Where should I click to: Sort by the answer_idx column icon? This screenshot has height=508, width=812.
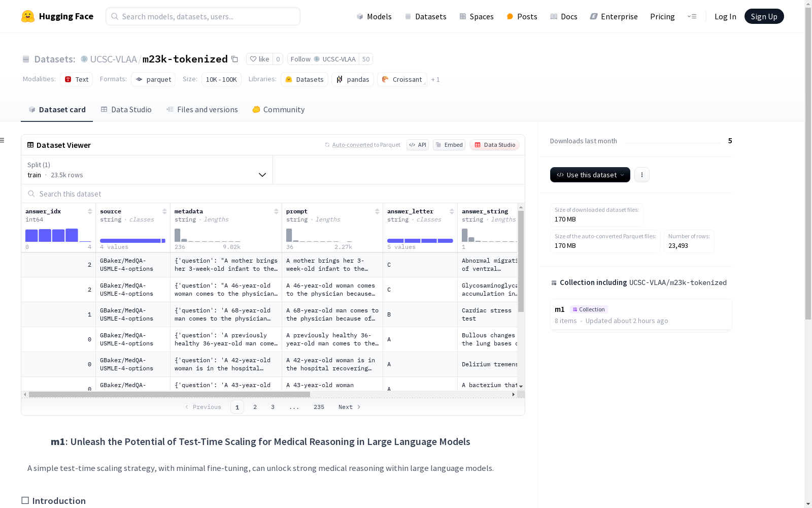coord(90,211)
